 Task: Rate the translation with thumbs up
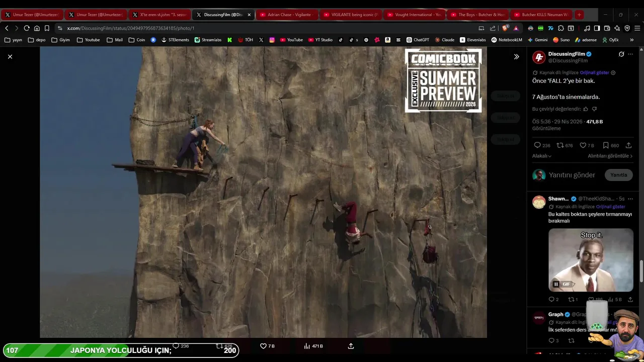(586, 109)
